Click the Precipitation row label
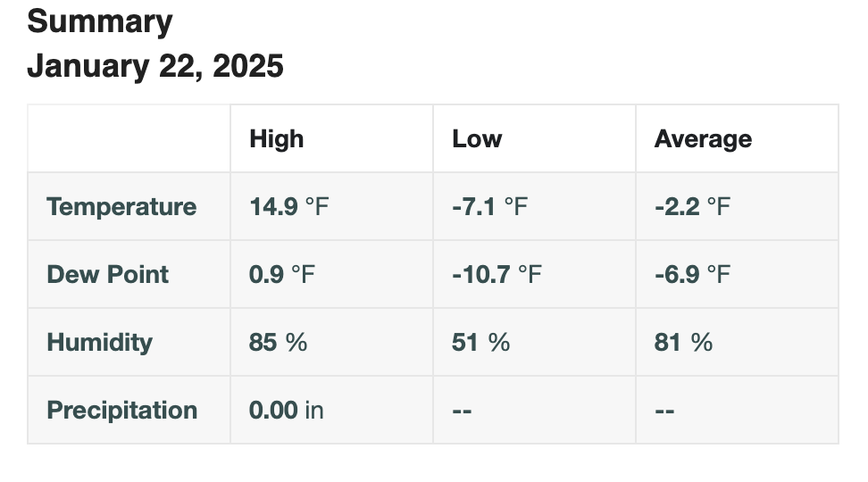The height and width of the screenshot is (482, 868). [x=121, y=410]
